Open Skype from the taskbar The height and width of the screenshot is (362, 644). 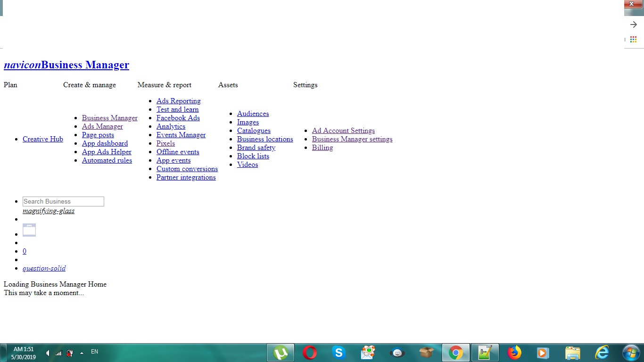pyautogui.click(x=339, y=353)
